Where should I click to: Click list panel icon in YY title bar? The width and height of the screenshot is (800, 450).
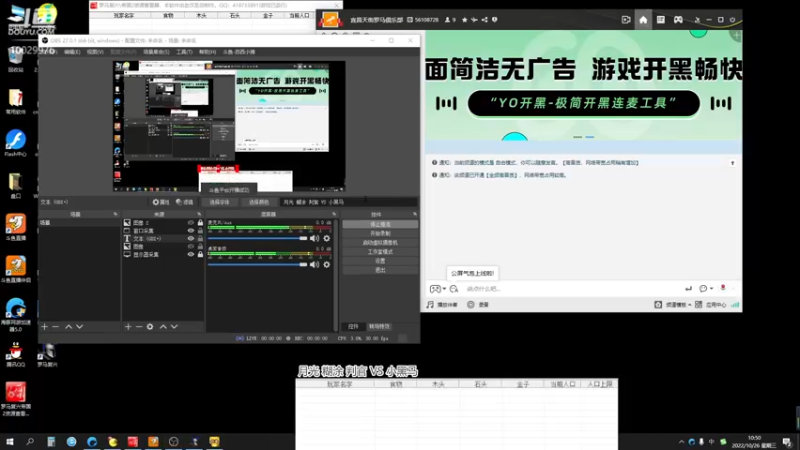tap(661, 19)
